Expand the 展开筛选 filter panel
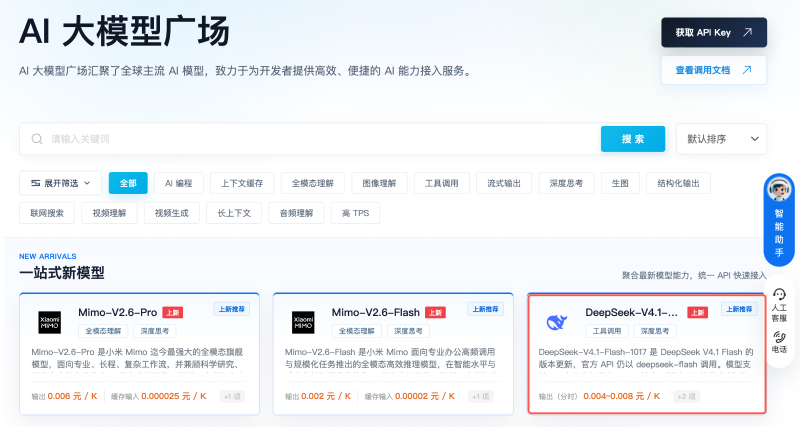Viewport: 800px width, 427px height. pos(61,183)
